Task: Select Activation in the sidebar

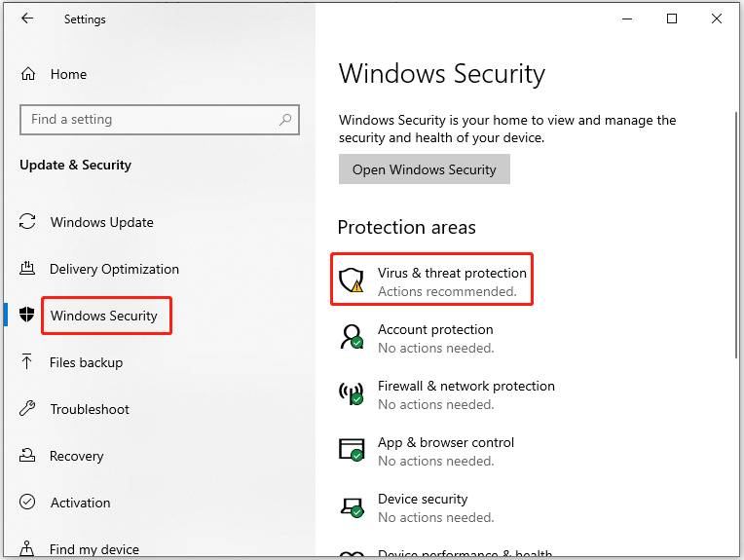Action: click(80, 503)
